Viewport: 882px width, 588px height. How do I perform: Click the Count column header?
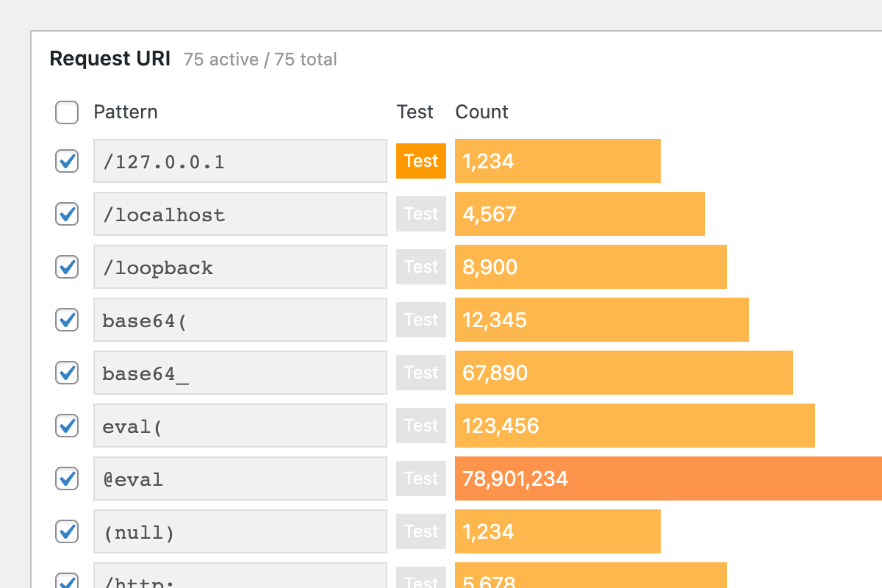click(481, 112)
